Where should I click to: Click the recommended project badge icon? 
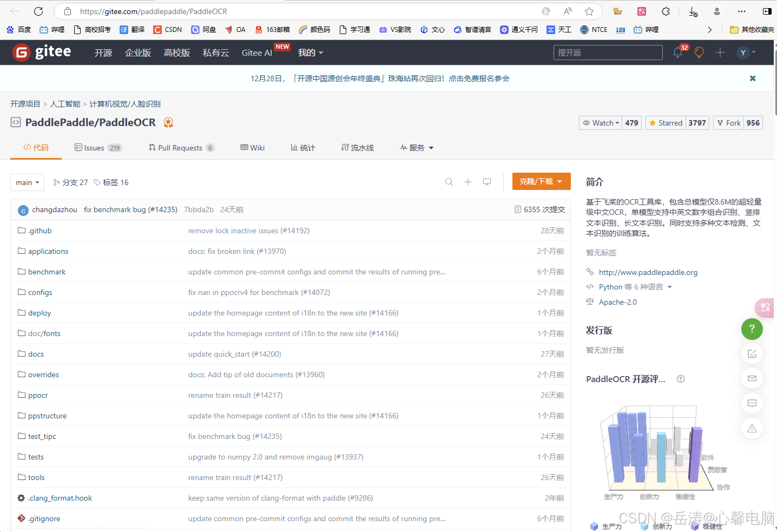point(168,122)
